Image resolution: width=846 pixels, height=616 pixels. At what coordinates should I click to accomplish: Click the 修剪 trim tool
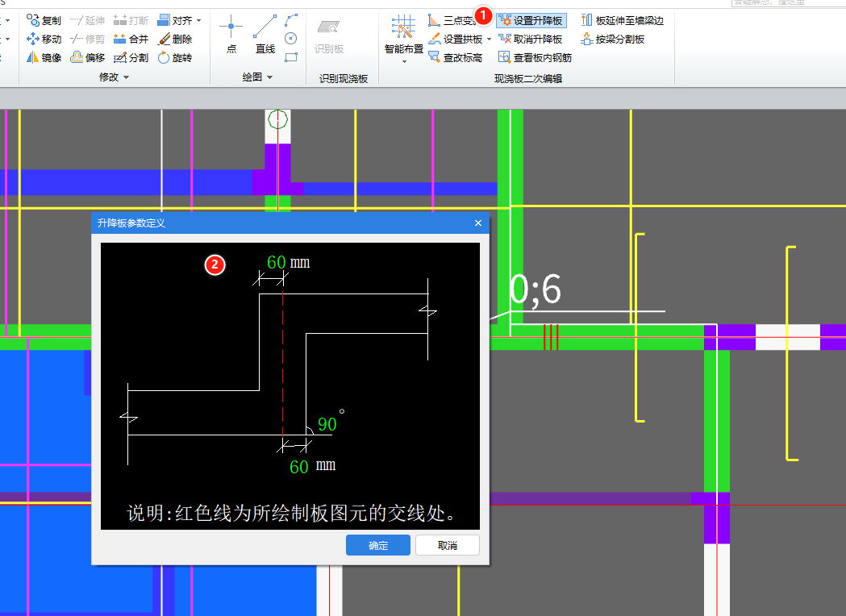87,39
